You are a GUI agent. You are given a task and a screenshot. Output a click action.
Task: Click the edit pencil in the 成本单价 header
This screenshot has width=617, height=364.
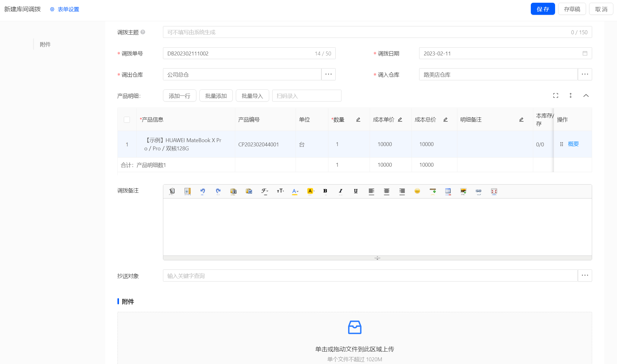(400, 120)
